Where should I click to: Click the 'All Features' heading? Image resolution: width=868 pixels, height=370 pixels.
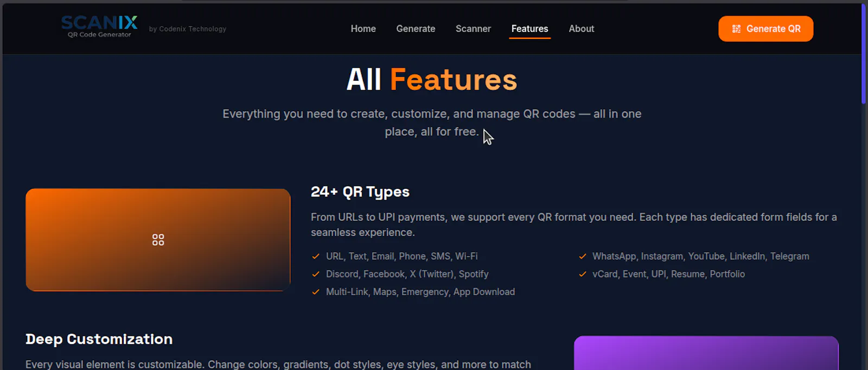click(x=432, y=80)
